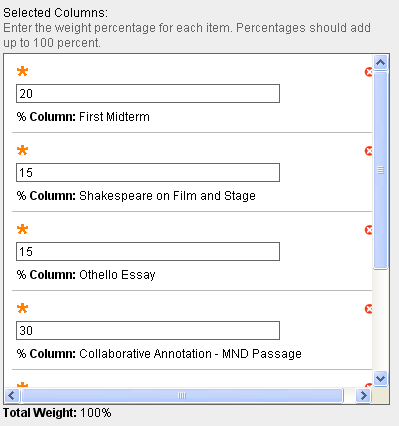This screenshot has height=426, width=399.
Task: Click the Total Weight 100% label
Action: tap(57, 413)
